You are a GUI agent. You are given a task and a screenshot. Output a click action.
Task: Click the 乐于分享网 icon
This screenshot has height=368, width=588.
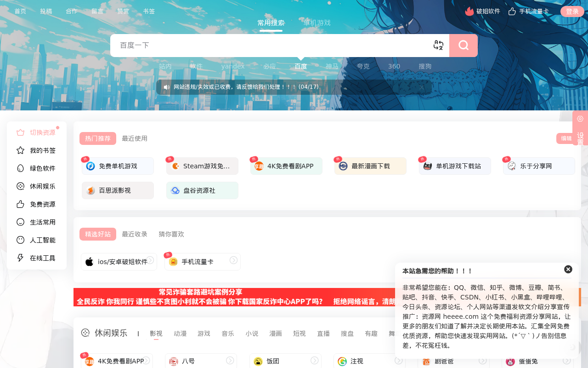click(x=512, y=166)
